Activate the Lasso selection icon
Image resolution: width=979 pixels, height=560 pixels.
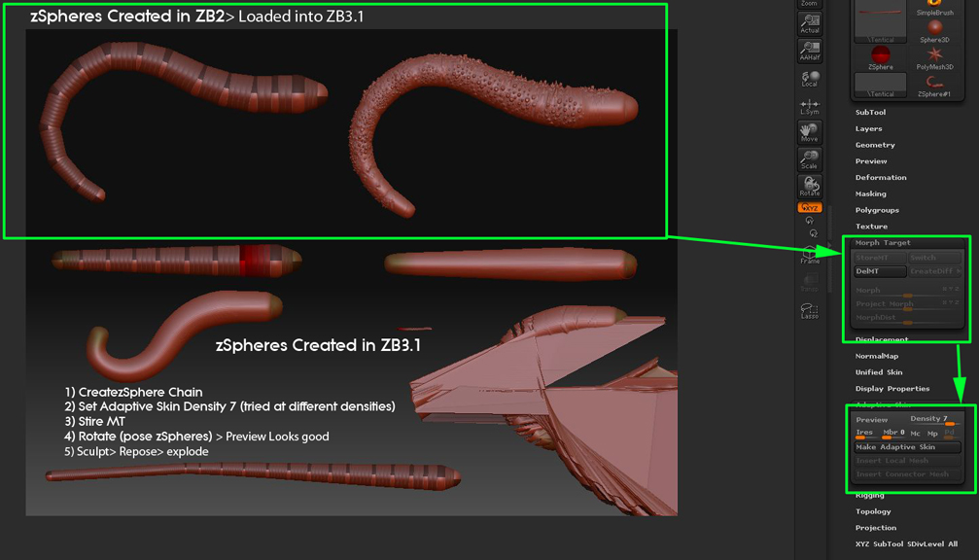coord(810,310)
